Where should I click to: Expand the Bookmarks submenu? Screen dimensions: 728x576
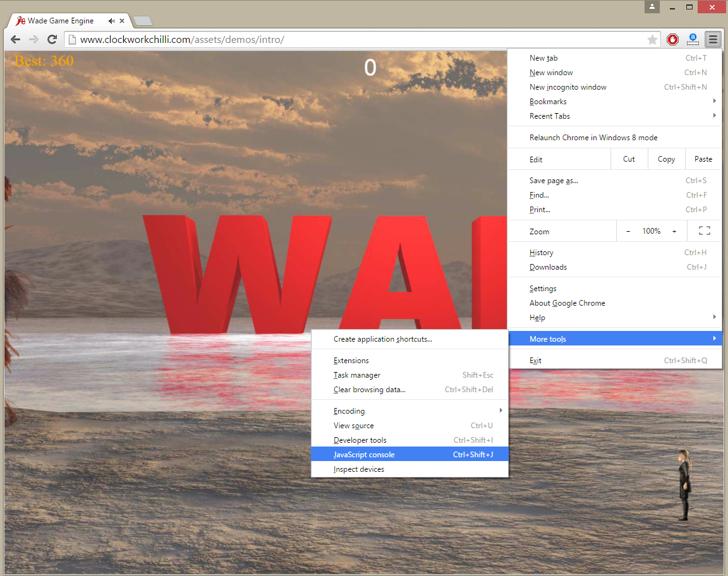[x=615, y=101]
